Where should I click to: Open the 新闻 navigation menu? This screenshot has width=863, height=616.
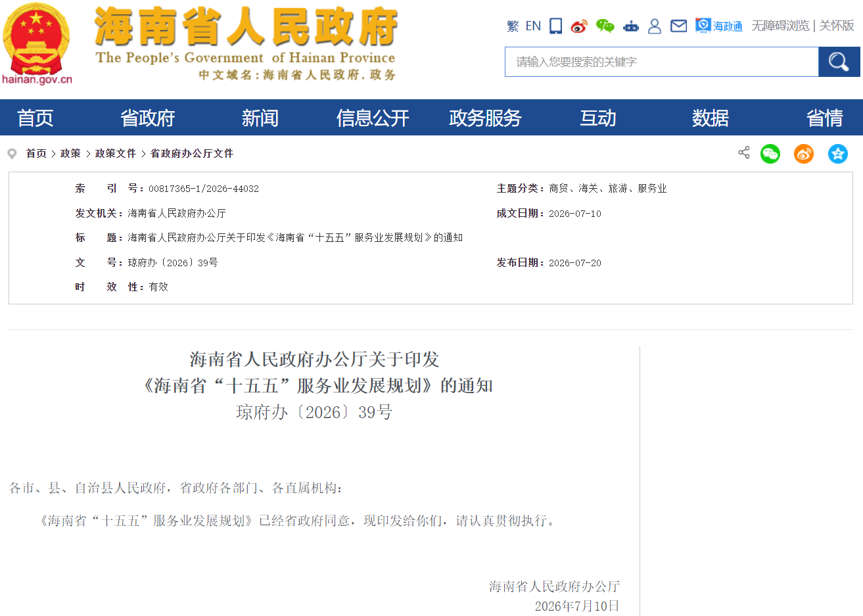coord(260,118)
